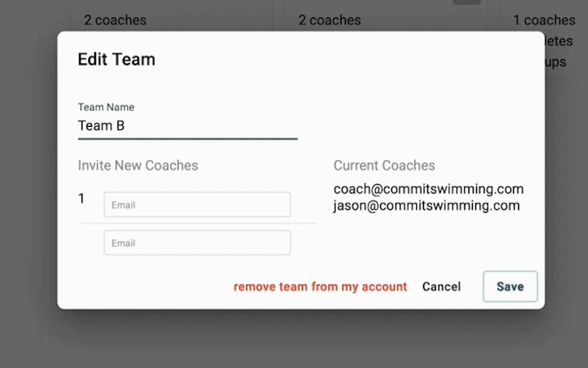Cancel the Edit Team dialog
The width and height of the screenshot is (588, 368).
pyautogui.click(x=441, y=287)
